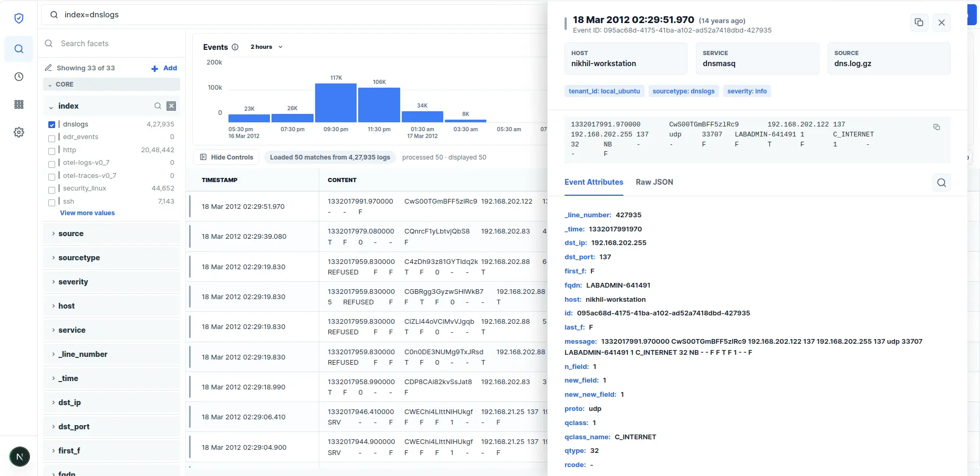
Task: Click the tenant_id: local_ubuntu tag
Action: coord(604,91)
